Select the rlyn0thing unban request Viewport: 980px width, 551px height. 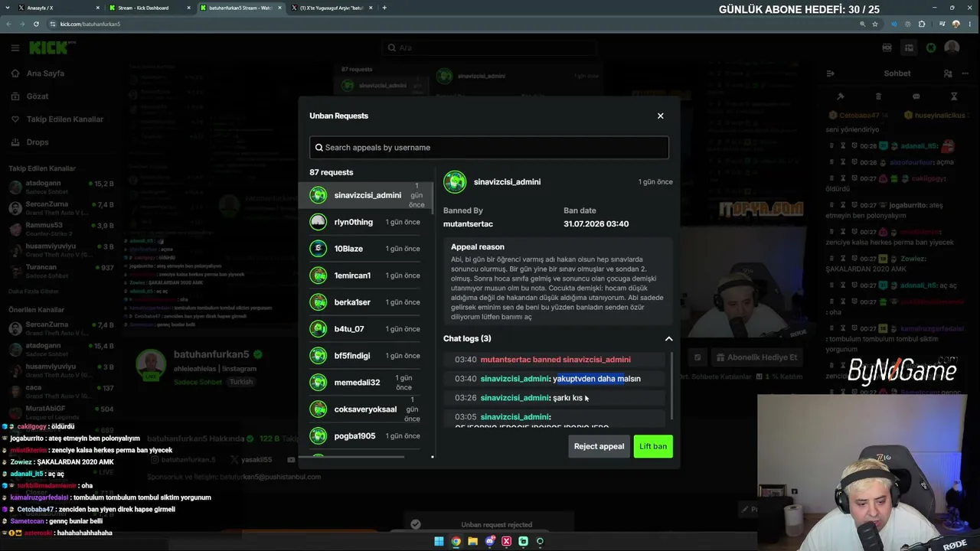(x=366, y=222)
